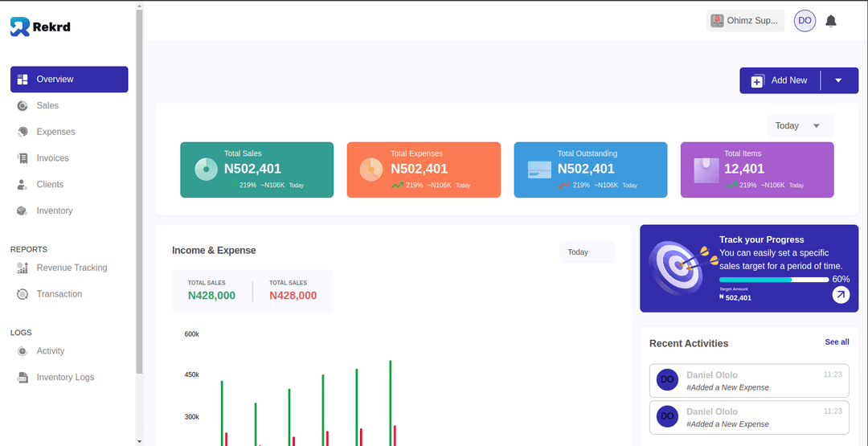The height and width of the screenshot is (446, 868).
Task: Click arrow icon in Track your Progress
Action: pos(841,295)
